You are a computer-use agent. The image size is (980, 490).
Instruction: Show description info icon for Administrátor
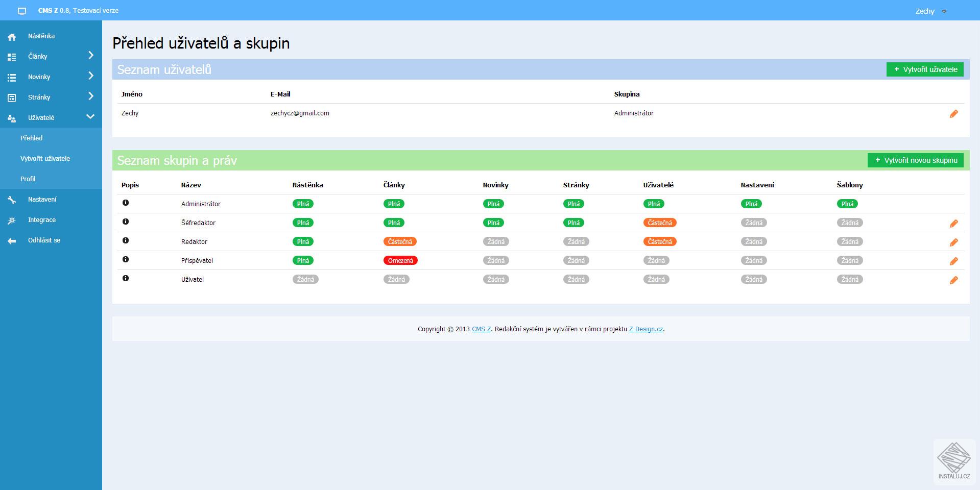(x=126, y=203)
